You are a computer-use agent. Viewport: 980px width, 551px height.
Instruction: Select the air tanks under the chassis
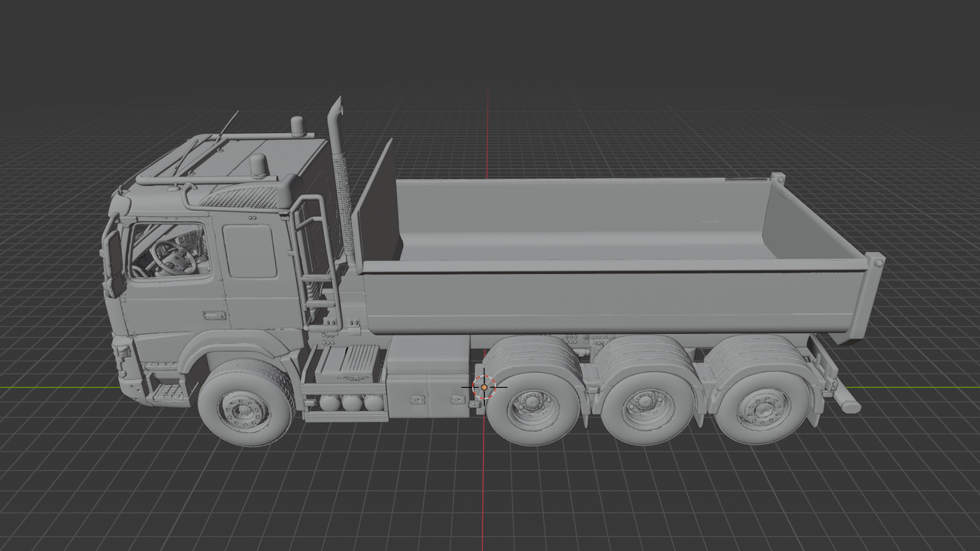click(x=351, y=403)
